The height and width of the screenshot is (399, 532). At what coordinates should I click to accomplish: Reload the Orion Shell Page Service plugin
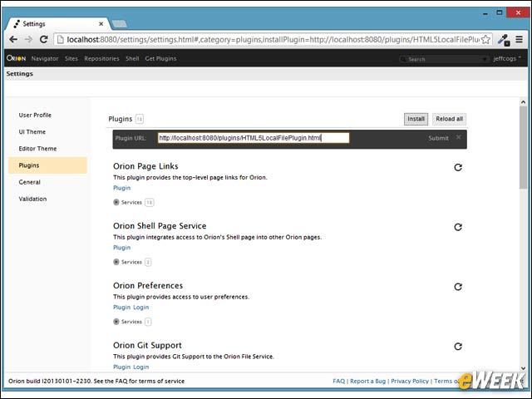(458, 227)
